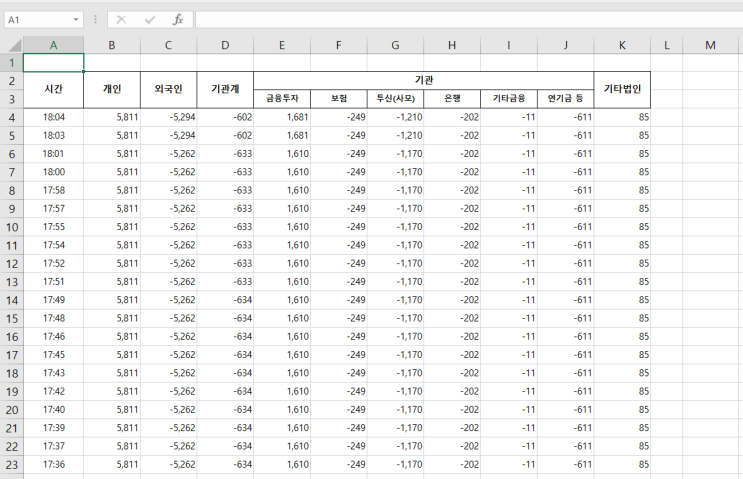Select row 1 header

point(12,63)
